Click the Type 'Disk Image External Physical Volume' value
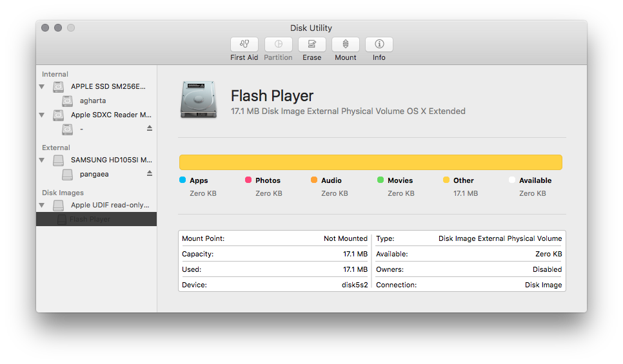 pyautogui.click(x=500, y=238)
